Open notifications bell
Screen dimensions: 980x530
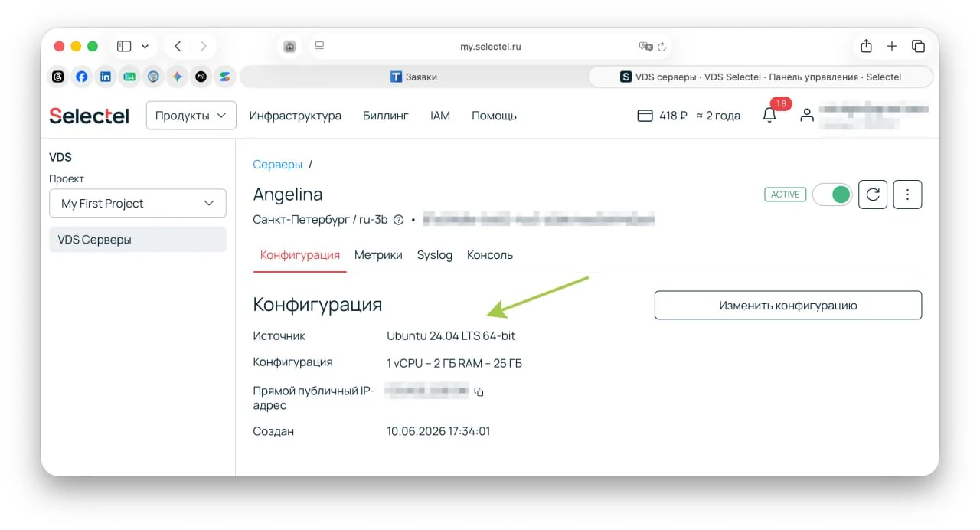click(769, 116)
